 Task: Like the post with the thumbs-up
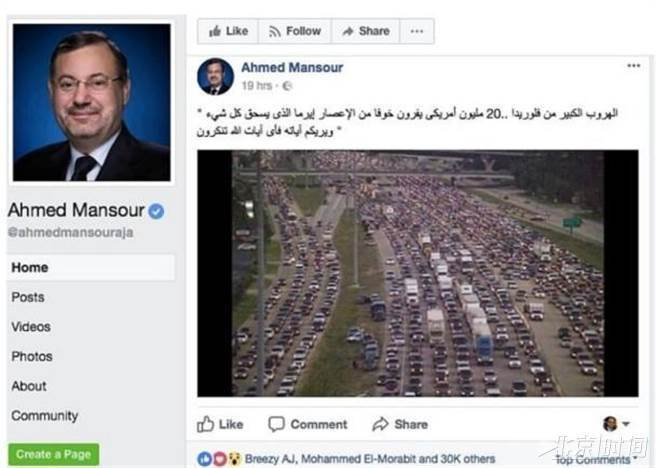[x=220, y=424]
